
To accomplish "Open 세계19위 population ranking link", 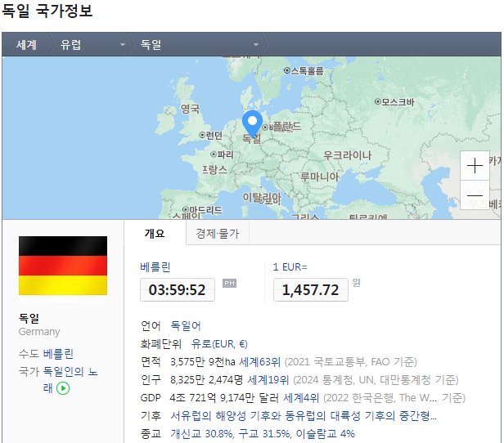I will 268,380.
